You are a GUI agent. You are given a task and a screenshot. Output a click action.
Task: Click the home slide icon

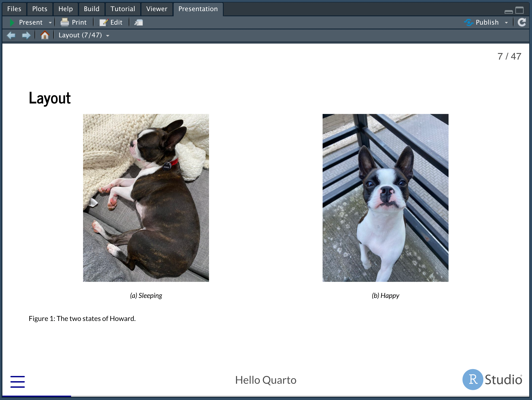click(x=45, y=35)
